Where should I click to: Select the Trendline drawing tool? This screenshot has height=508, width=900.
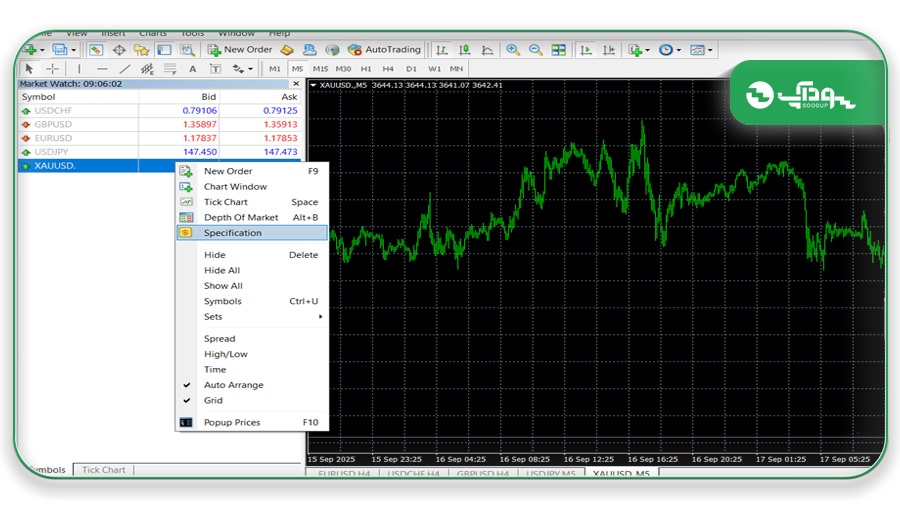[x=125, y=69]
